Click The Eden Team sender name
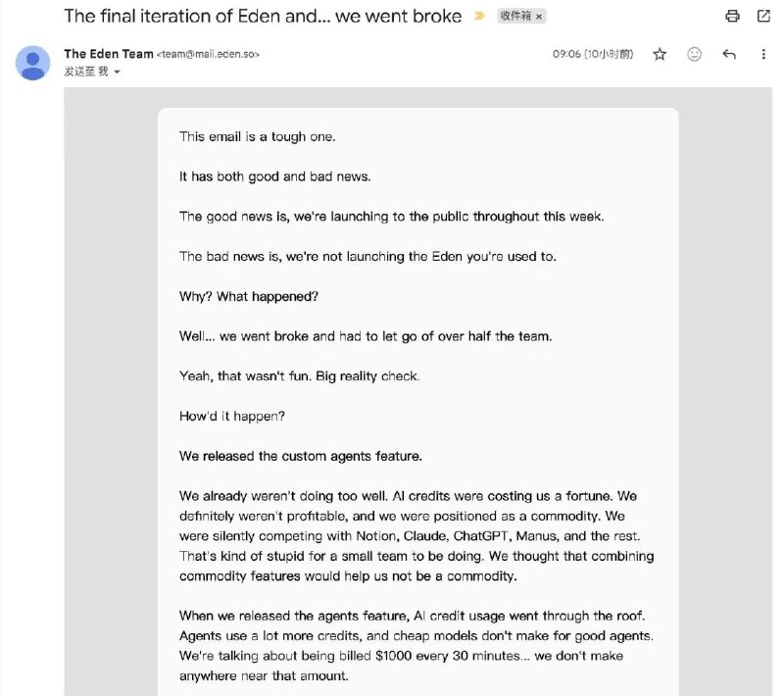The height and width of the screenshot is (696, 784). [x=109, y=54]
